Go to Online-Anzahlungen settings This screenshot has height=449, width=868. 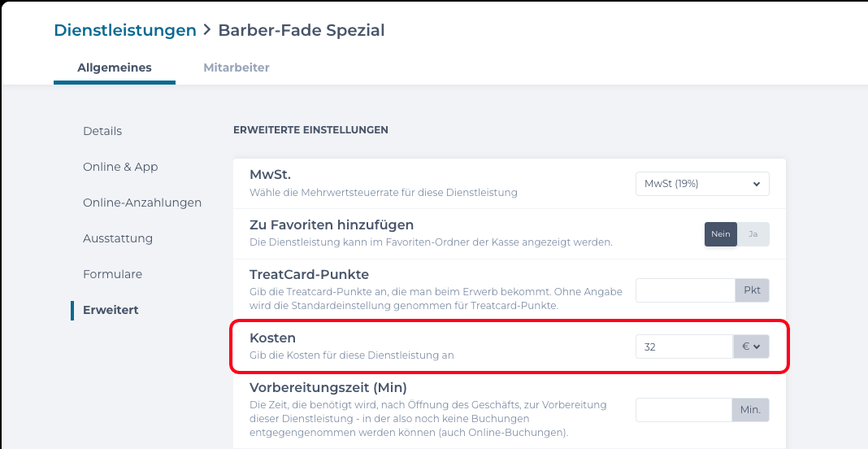tap(142, 203)
